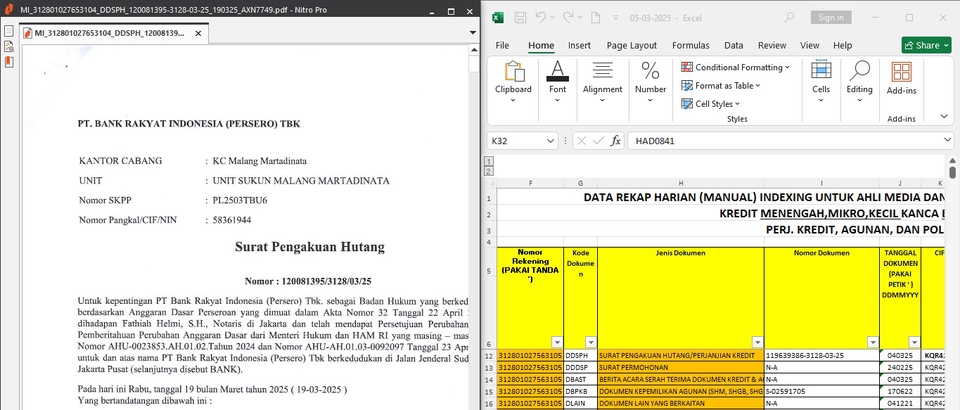Image resolution: width=960 pixels, height=410 pixels.
Task: Click the Insert Function fx icon
Action: 615,141
